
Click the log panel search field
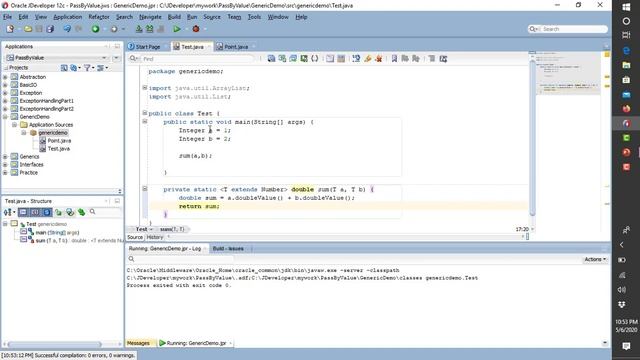[x=182, y=259]
